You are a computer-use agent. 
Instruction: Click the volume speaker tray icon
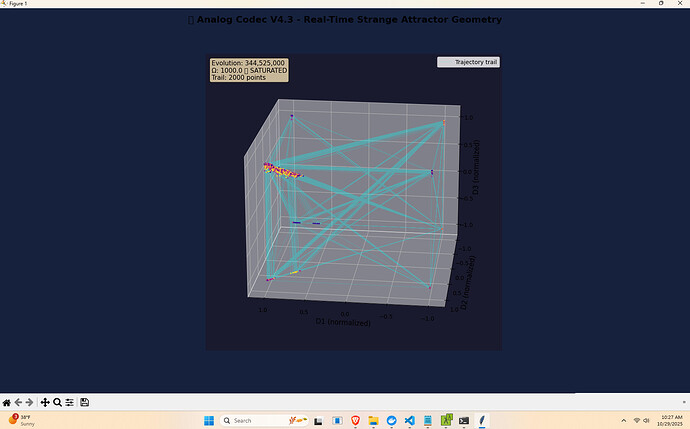click(x=648, y=421)
